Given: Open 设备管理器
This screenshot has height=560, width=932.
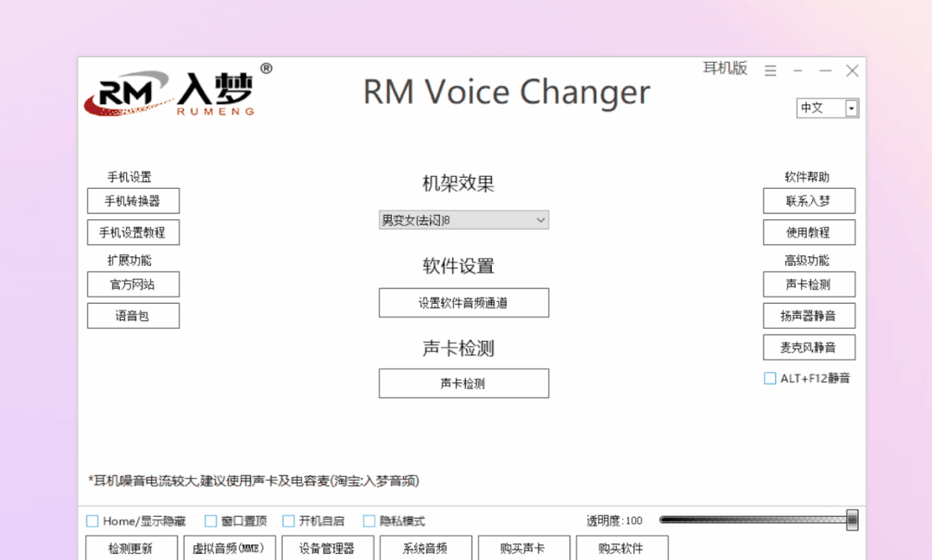Looking at the screenshot, I should (328, 548).
